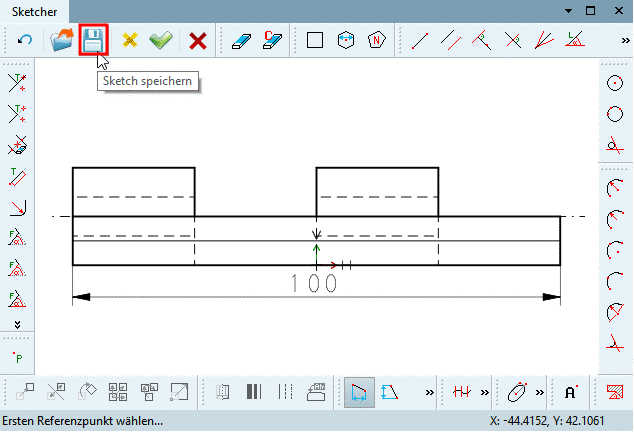Image resolution: width=634 pixels, height=432 pixels.
Task: Confirm with the green checkmark icon
Action: pos(161,40)
